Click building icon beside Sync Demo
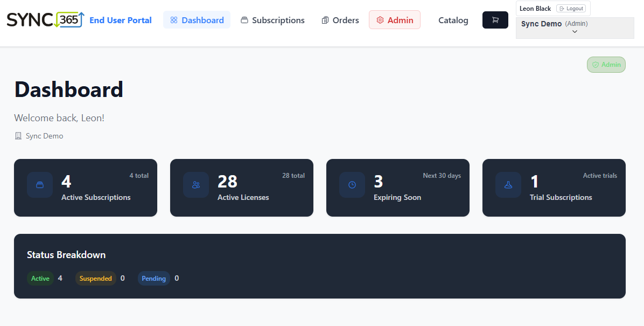 click(x=18, y=136)
